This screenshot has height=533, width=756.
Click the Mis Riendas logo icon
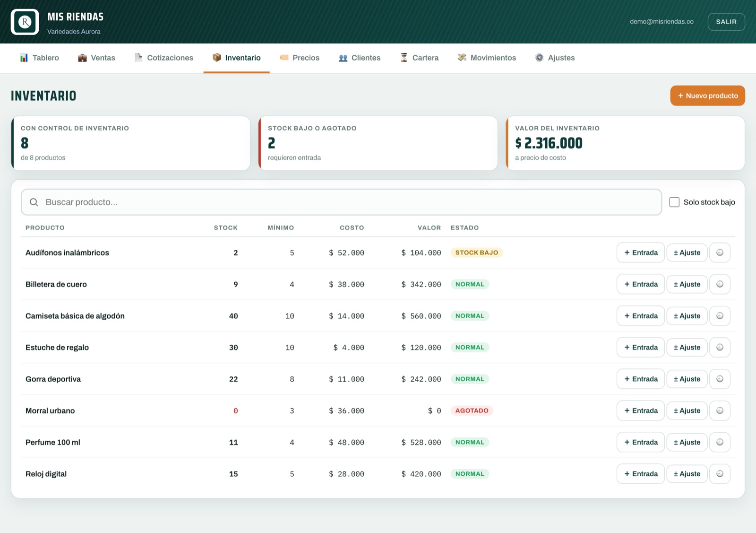point(25,22)
